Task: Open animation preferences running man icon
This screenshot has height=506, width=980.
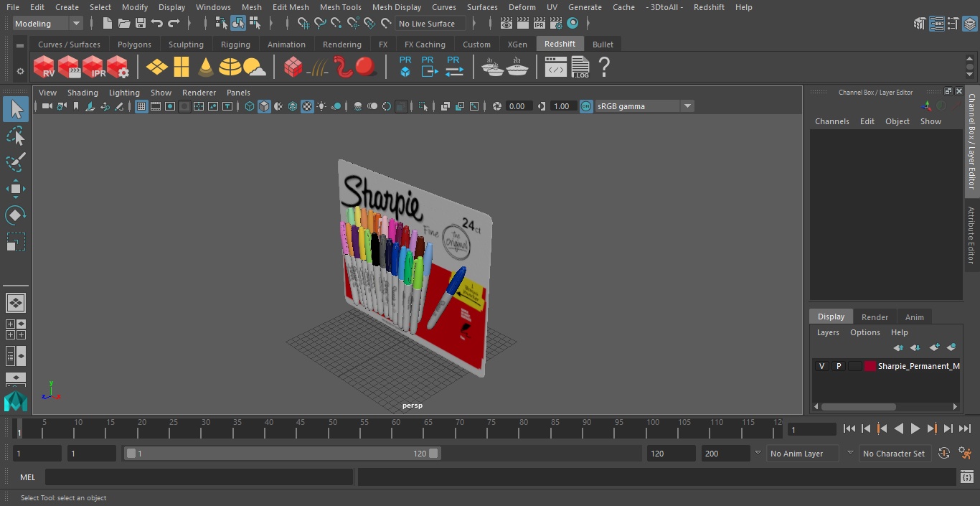Action: (965, 453)
